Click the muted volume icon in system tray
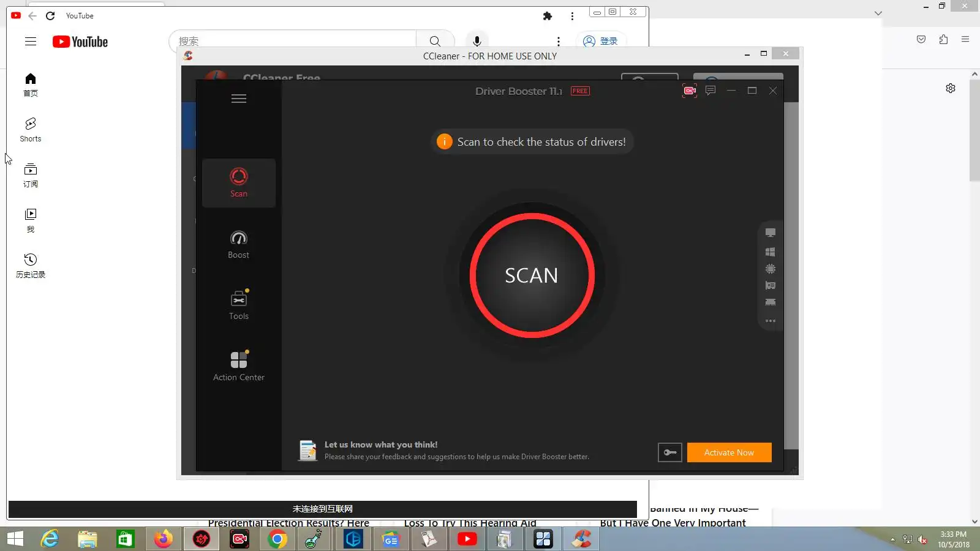 (922, 539)
